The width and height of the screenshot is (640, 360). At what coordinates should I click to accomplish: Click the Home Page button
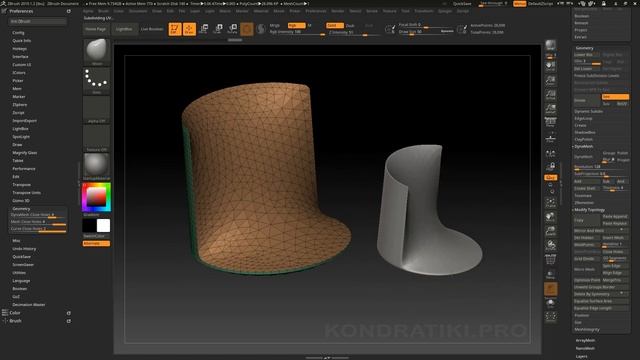coord(96,29)
